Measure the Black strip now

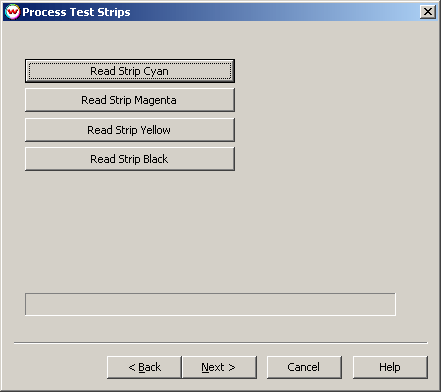click(x=130, y=159)
